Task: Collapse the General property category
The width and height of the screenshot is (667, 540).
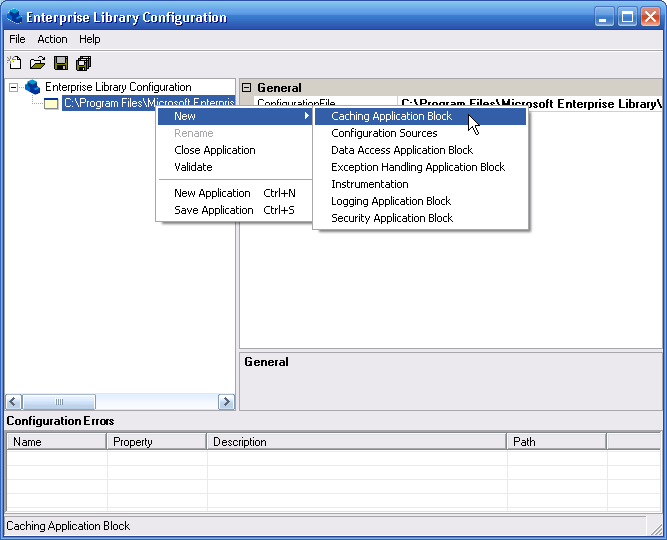Action: click(247, 88)
